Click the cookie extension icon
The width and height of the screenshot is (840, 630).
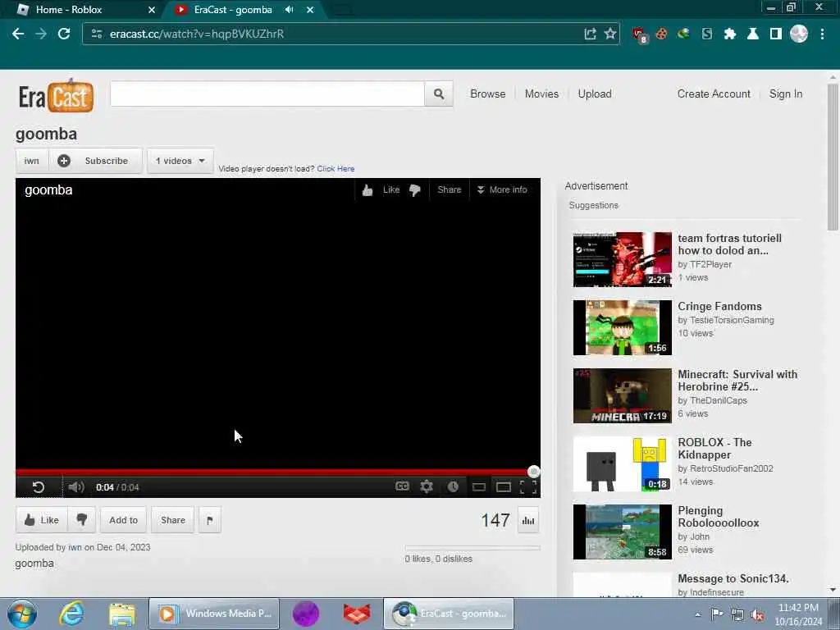pos(662,34)
